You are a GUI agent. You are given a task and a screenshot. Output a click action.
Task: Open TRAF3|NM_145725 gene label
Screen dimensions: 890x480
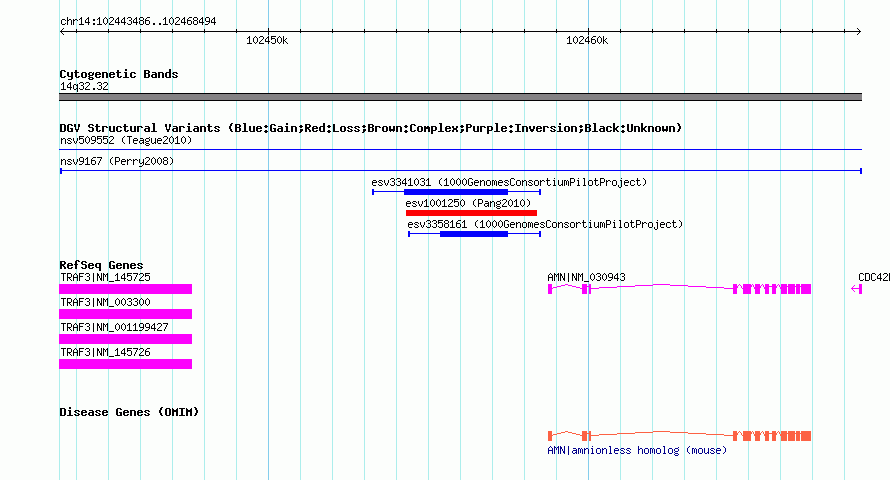click(x=106, y=277)
